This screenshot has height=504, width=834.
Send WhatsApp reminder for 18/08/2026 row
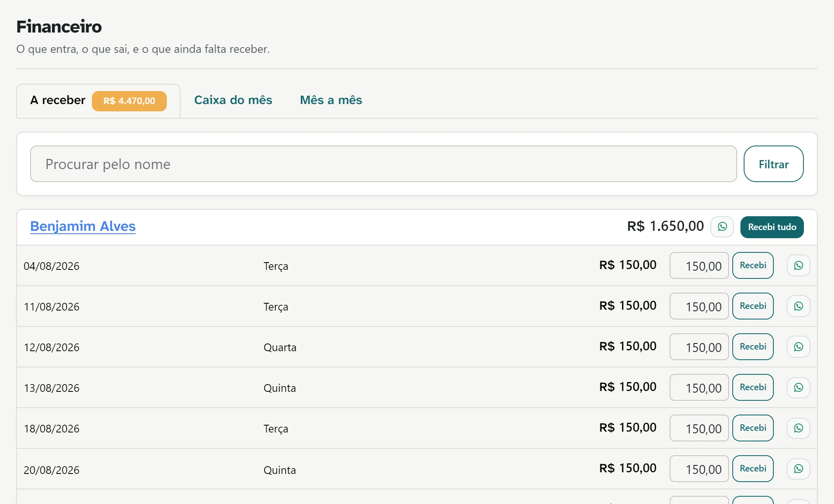[x=798, y=428]
